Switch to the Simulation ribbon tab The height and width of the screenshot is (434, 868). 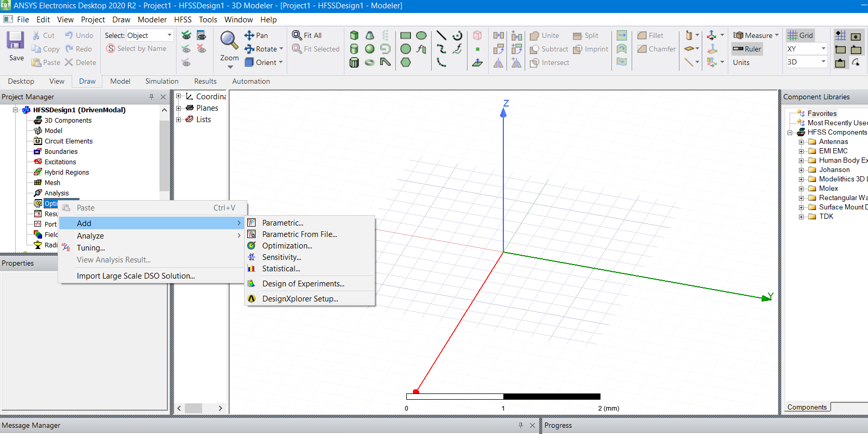[x=162, y=81]
